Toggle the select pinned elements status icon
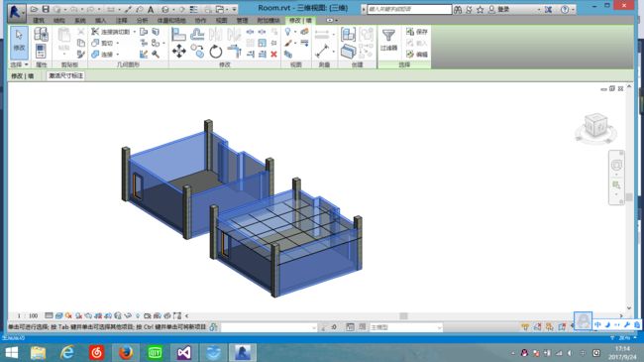Image resolution: width=644 pixels, height=362 pixels. (550, 326)
